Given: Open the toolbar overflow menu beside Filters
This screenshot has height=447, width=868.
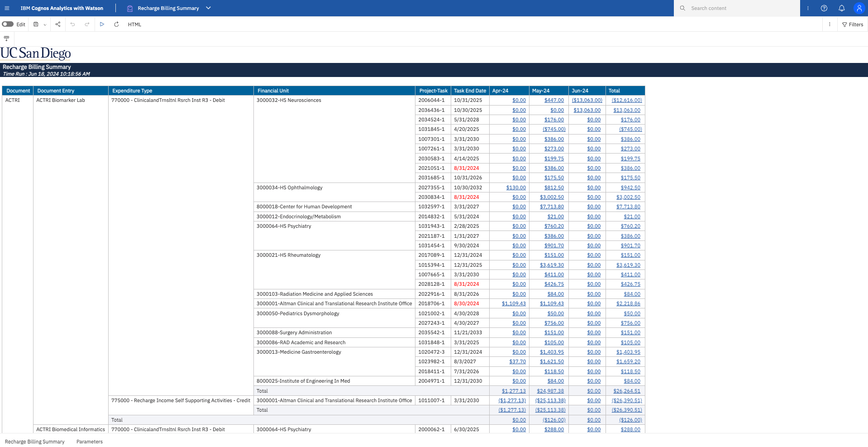Looking at the screenshot, I should click(x=830, y=24).
